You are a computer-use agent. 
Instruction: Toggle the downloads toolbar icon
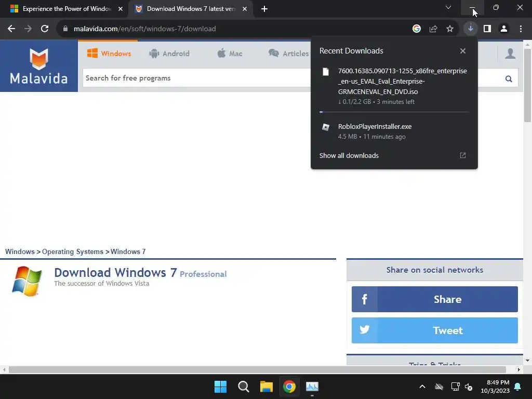(x=470, y=29)
